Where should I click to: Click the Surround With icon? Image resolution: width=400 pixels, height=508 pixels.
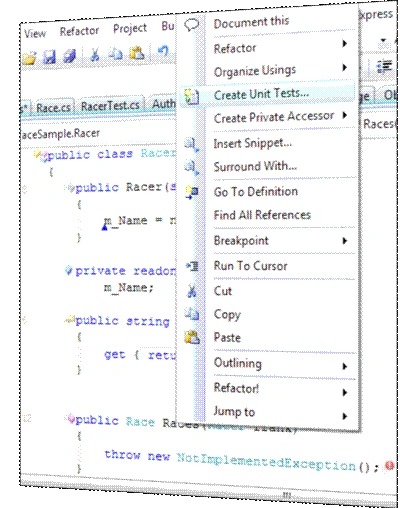[192, 168]
